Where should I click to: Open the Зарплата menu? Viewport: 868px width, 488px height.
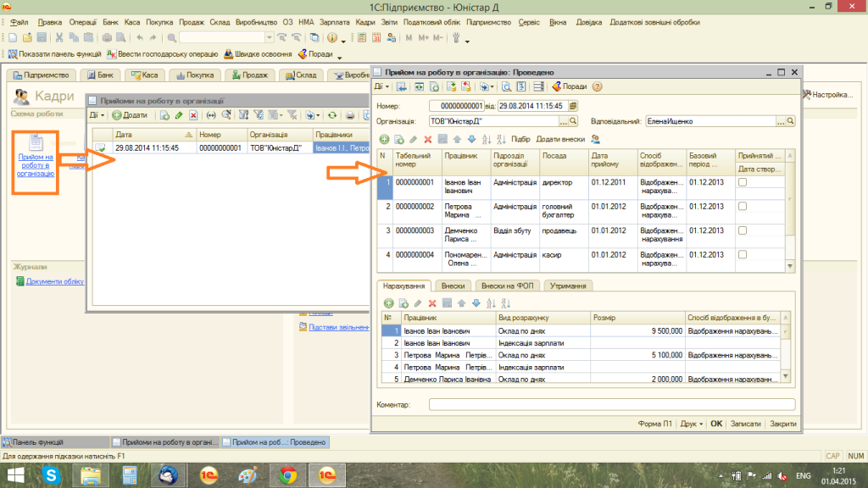334,22
